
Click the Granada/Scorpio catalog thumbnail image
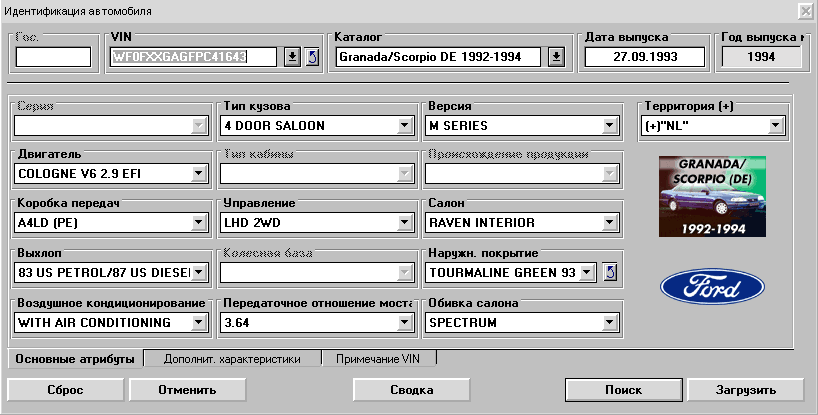click(712, 195)
